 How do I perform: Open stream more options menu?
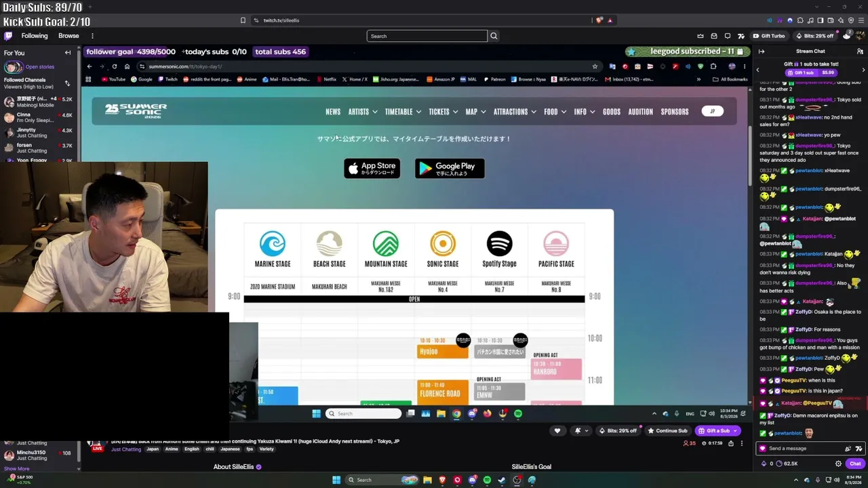click(741, 443)
